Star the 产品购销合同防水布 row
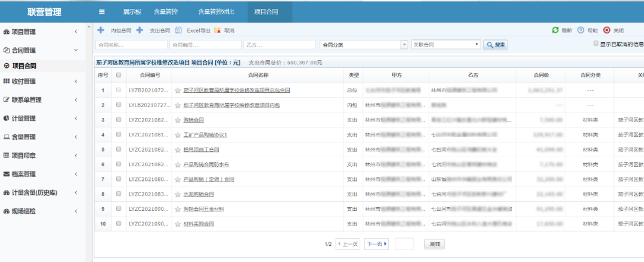Screen dimensions: 644x262 [178, 164]
